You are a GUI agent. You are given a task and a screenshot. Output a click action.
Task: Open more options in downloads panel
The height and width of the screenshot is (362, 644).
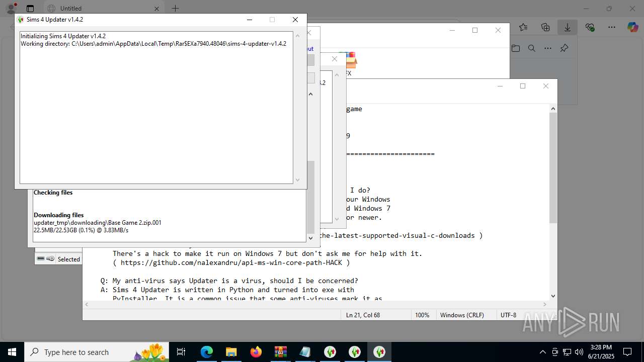tap(548, 48)
